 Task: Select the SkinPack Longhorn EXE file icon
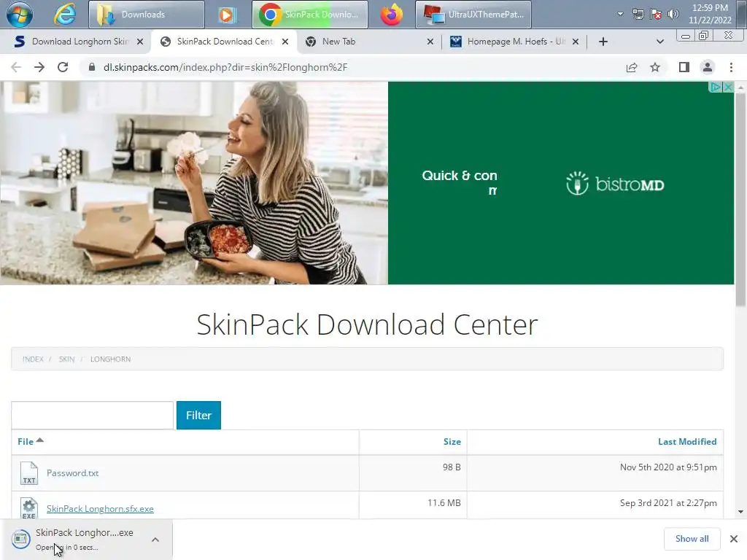point(29,508)
